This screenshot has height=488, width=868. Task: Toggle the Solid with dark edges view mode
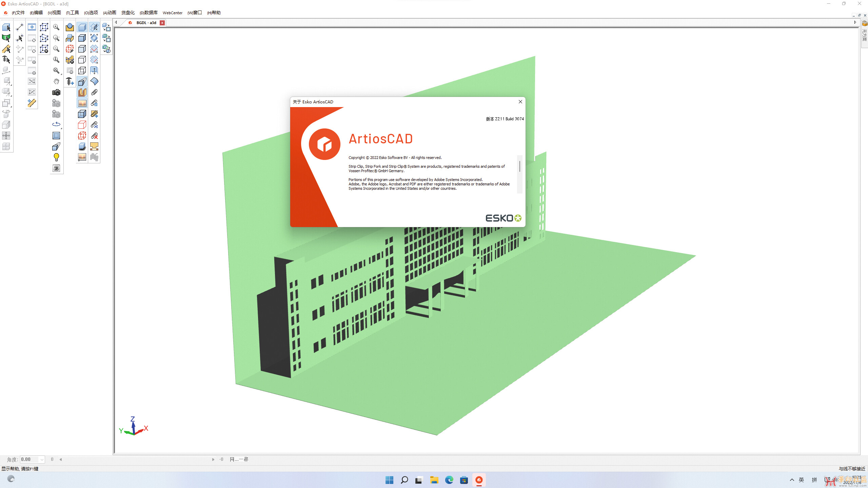point(82,38)
